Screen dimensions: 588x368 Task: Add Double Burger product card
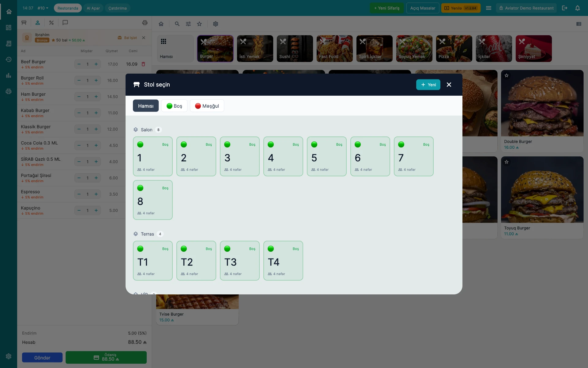(542, 111)
